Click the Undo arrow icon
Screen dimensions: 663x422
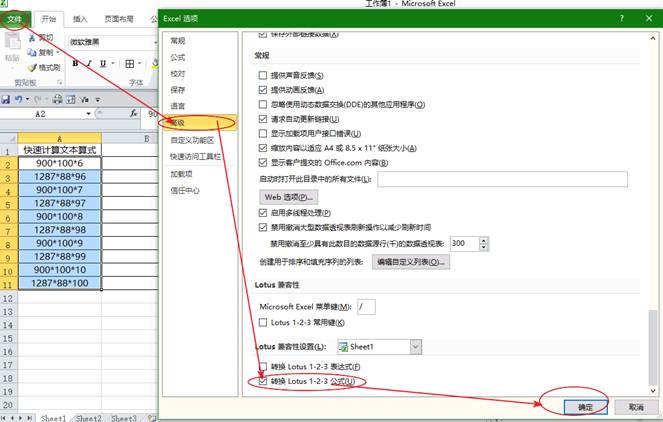coord(20,100)
